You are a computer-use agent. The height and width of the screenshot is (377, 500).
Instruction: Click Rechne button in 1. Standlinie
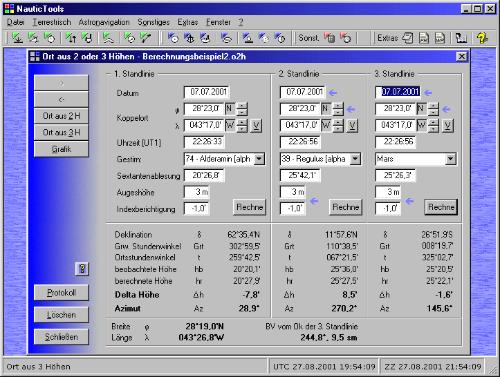(x=249, y=207)
